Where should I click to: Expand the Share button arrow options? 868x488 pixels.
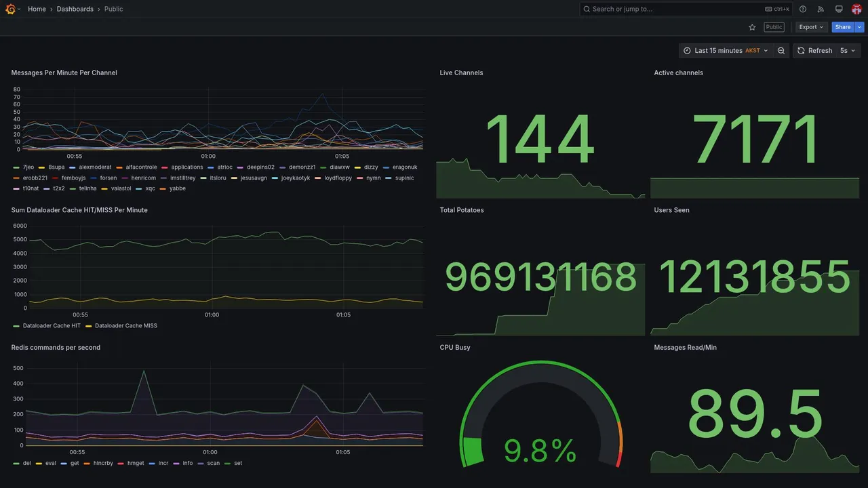pos(860,27)
